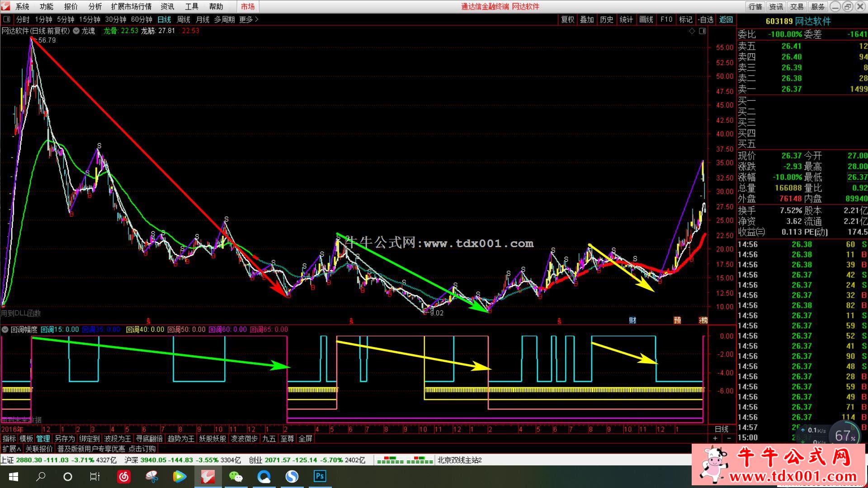Switch to 月线 monthly period

pyautogui.click(x=203, y=19)
